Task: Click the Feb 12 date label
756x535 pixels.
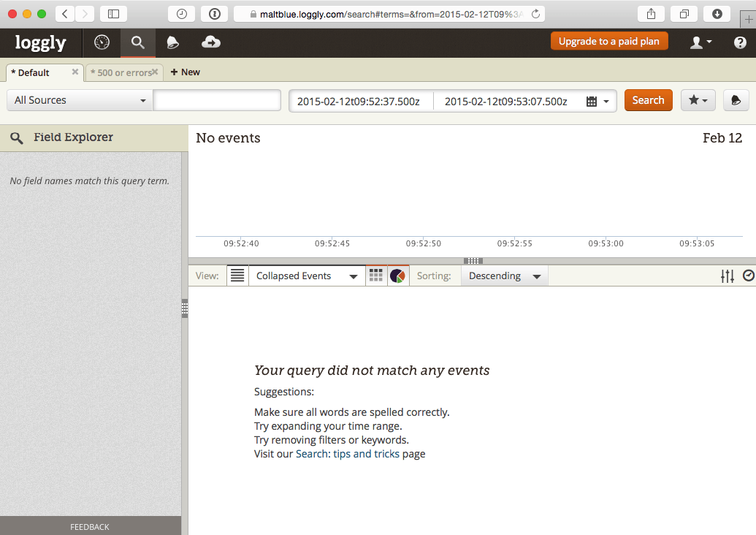Action: click(722, 138)
